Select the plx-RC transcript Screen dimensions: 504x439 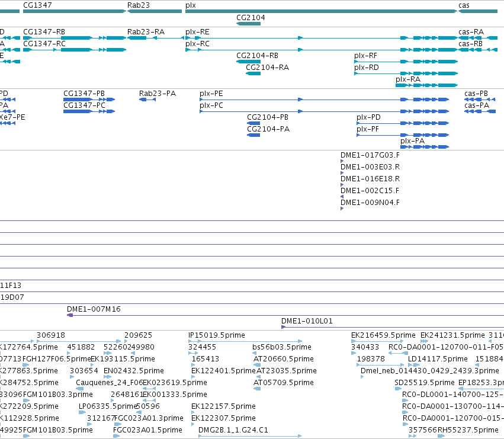(321, 50)
